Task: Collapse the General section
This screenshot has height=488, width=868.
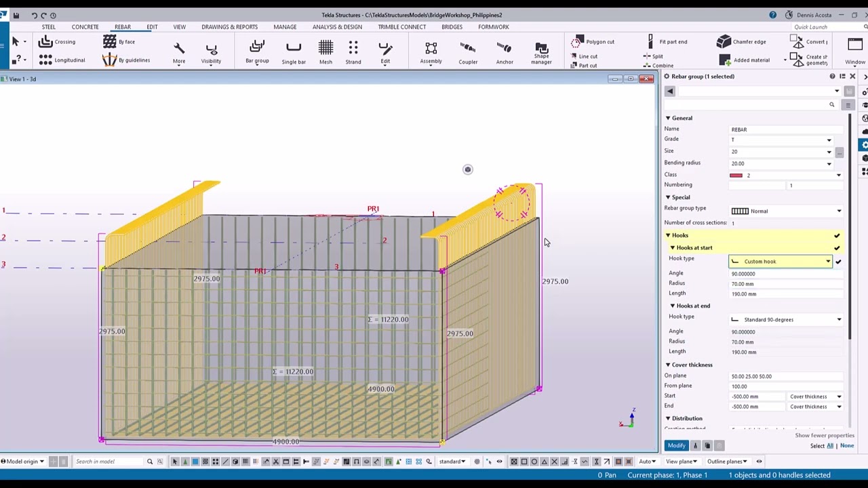Action: click(x=668, y=119)
